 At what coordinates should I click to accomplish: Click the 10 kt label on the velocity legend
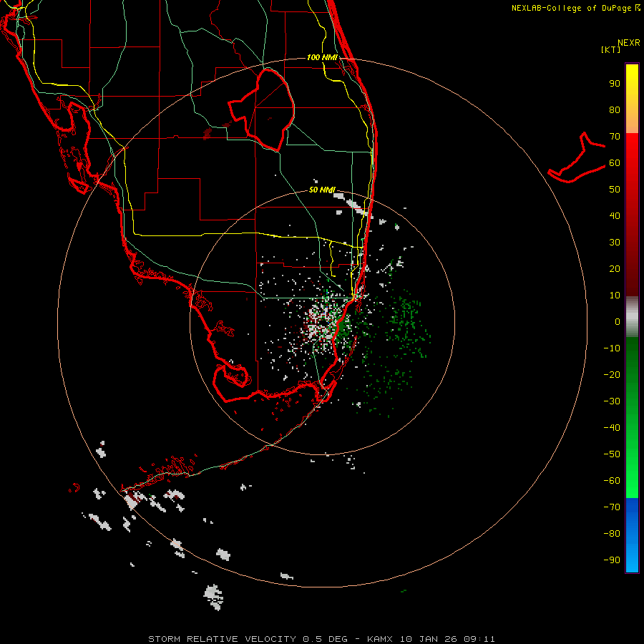(x=615, y=296)
